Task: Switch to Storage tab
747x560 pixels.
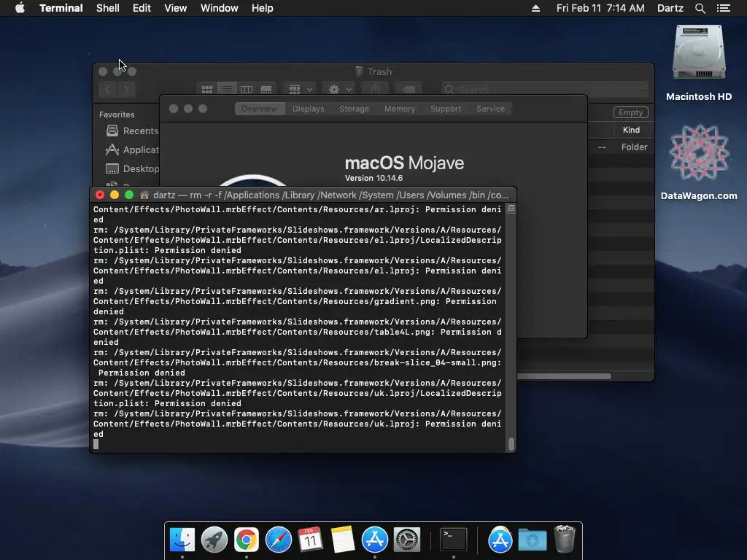Action: tap(354, 109)
